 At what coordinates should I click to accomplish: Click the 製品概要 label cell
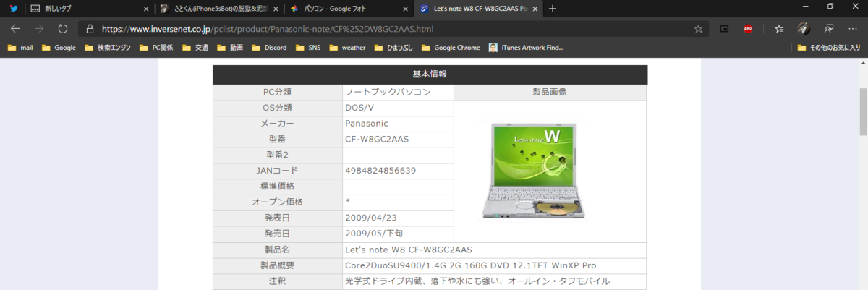[278, 265]
